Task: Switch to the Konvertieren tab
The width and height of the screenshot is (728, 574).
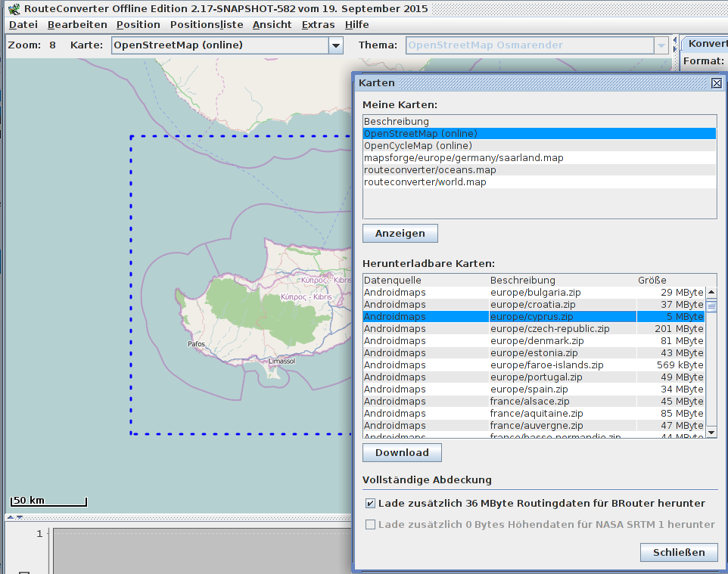Action: (x=707, y=43)
